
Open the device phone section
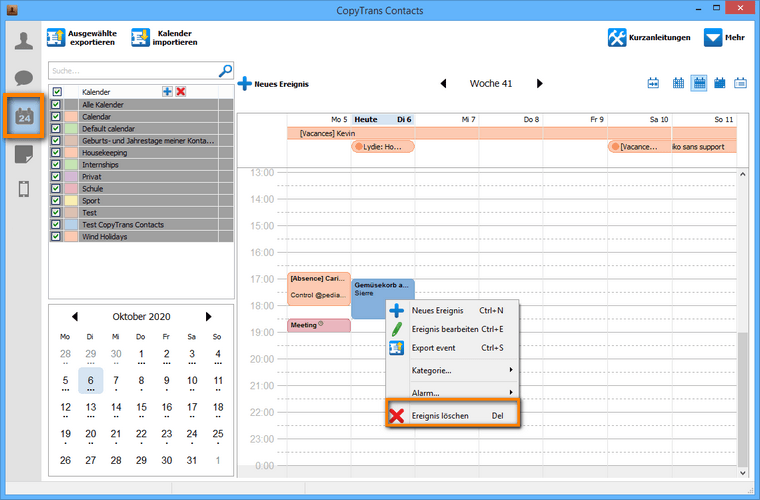pyautogui.click(x=23, y=188)
